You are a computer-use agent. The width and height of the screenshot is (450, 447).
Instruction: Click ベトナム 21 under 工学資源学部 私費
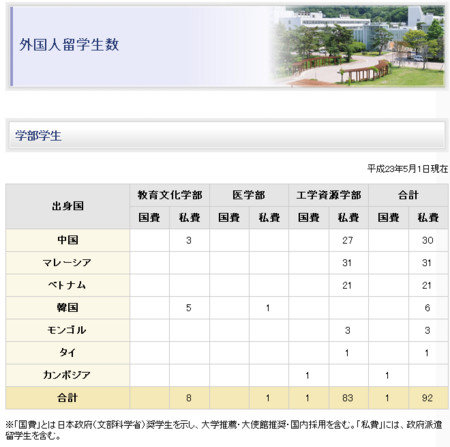(347, 286)
